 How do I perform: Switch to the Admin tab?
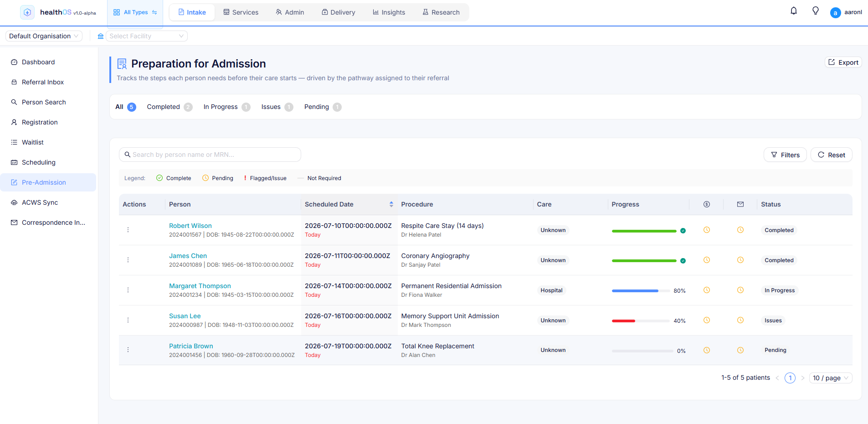click(x=290, y=12)
